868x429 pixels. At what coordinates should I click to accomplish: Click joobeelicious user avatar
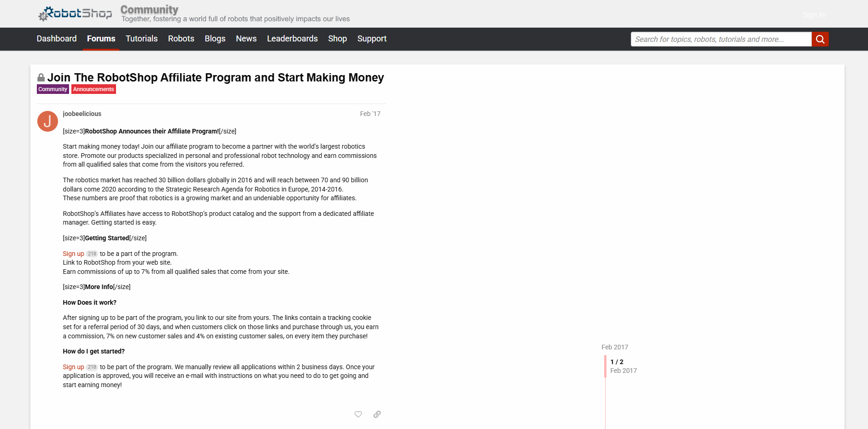click(47, 122)
